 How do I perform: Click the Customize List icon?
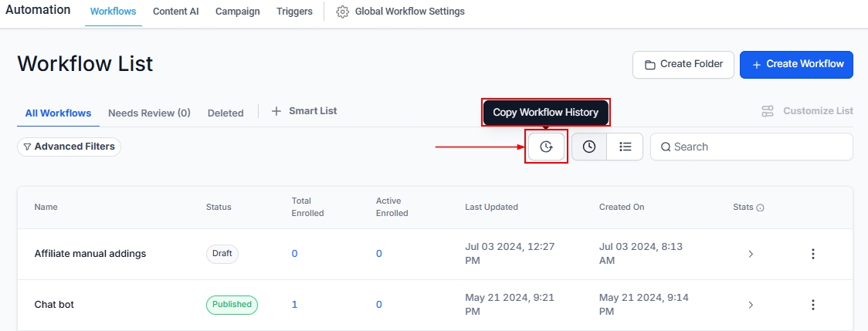point(768,111)
